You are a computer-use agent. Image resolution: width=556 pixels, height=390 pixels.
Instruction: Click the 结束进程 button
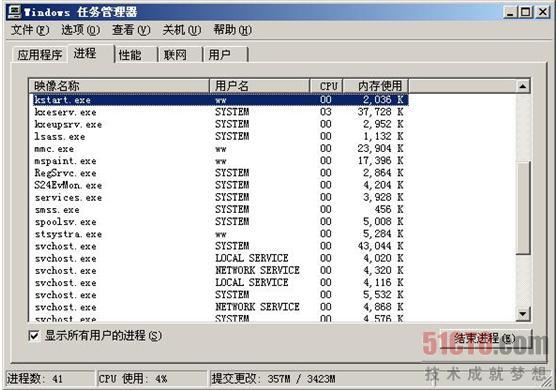point(485,339)
